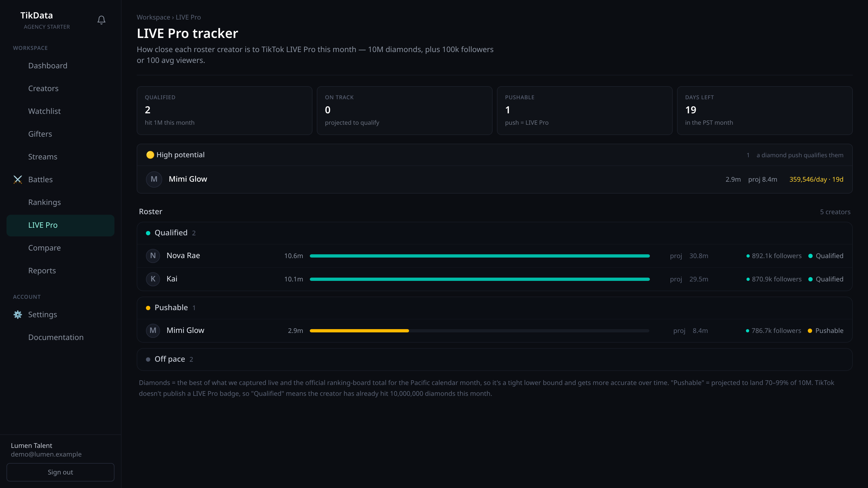The width and height of the screenshot is (868, 488).
Task: Open the Watchlist section
Action: click(60, 111)
